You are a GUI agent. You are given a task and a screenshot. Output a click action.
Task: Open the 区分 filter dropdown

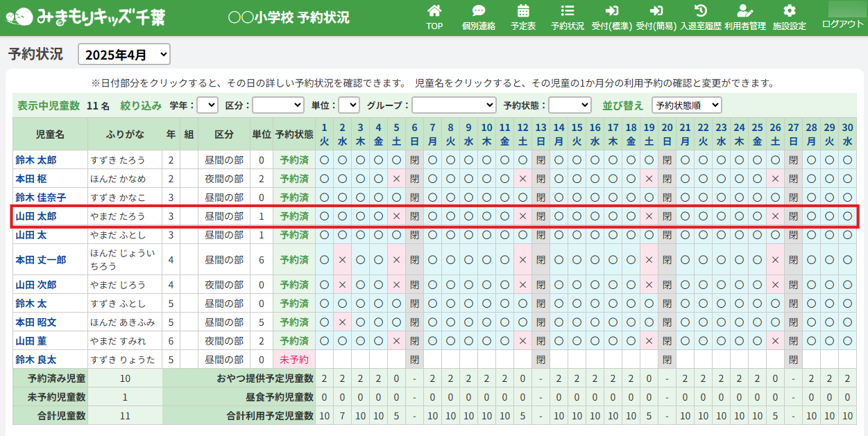pyautogui.click(x=278, y=105)
